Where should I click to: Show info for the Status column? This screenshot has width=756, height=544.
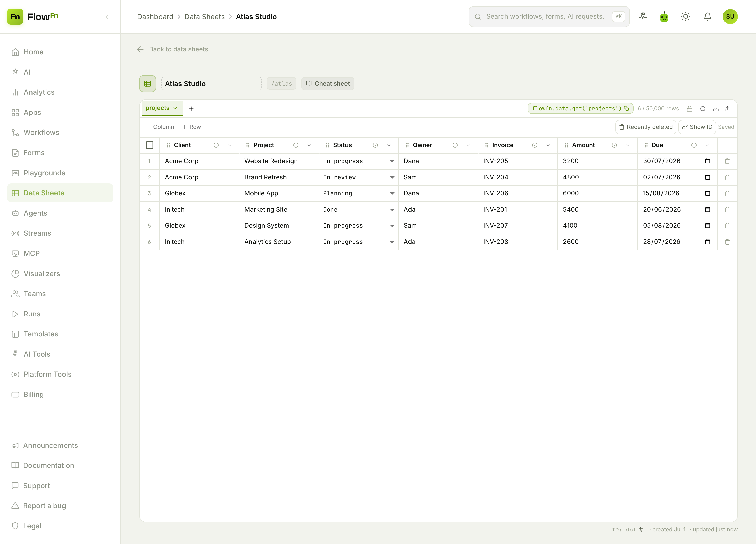click(x=375, y=145)
